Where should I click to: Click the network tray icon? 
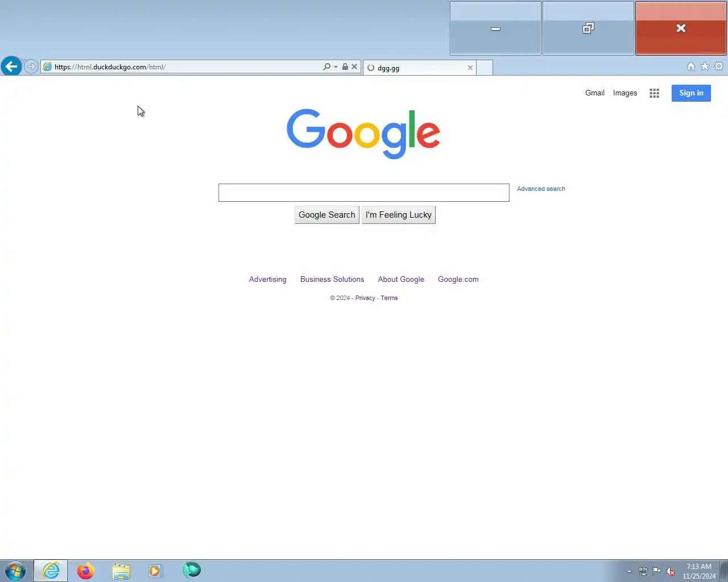click(643, 571)
